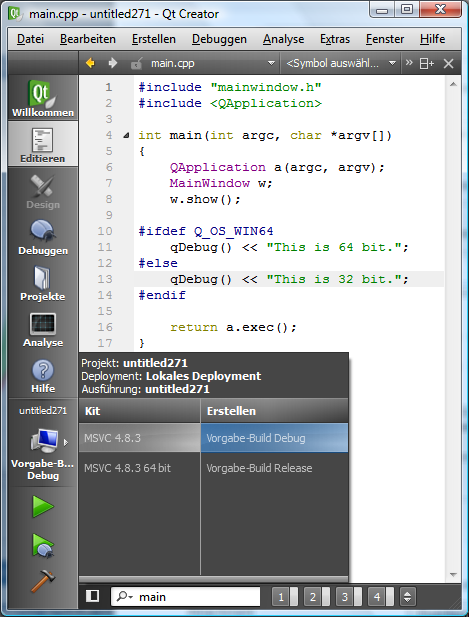Toggle the left sidebar visibility
This screenshot has height=617, width=469.
92,596
